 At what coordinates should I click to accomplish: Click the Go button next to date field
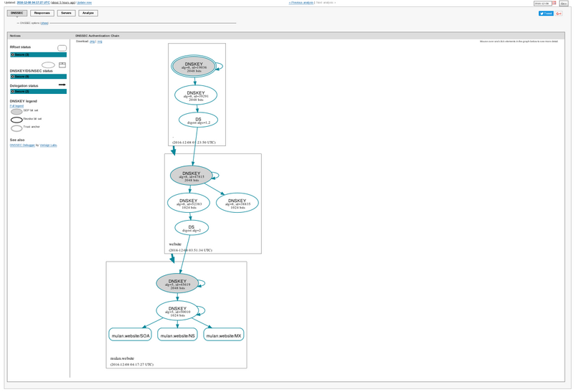(563, 4)
